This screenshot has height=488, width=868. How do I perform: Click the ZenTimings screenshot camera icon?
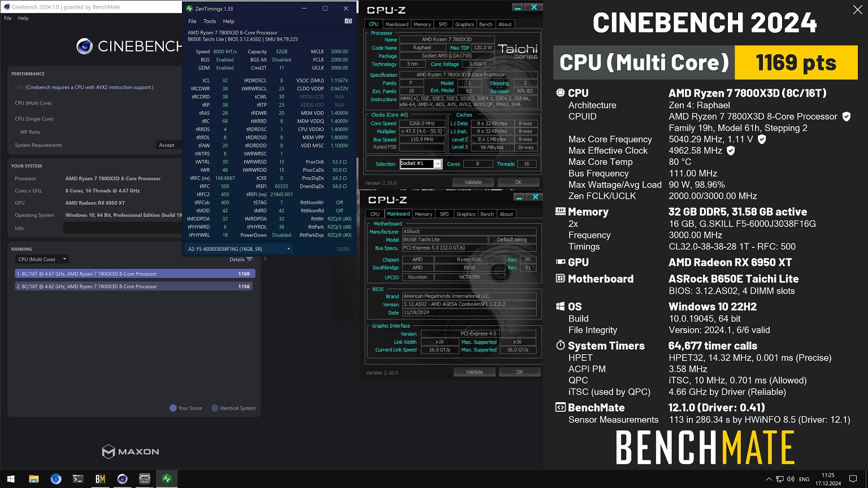pyautogui.click(x=348, y=21)
